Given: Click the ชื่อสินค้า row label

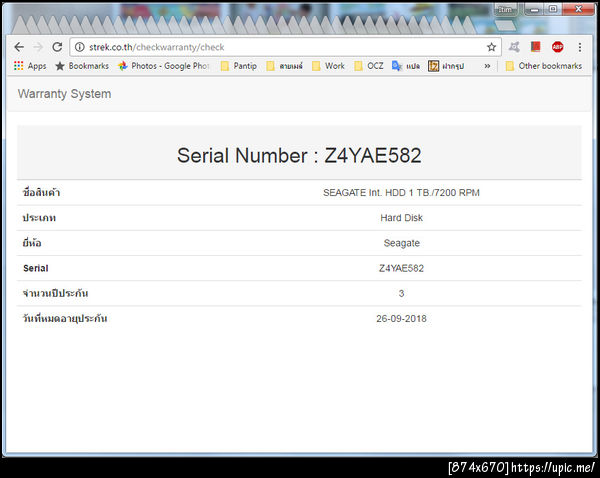Looking at the screenshot, I should 41,192.
